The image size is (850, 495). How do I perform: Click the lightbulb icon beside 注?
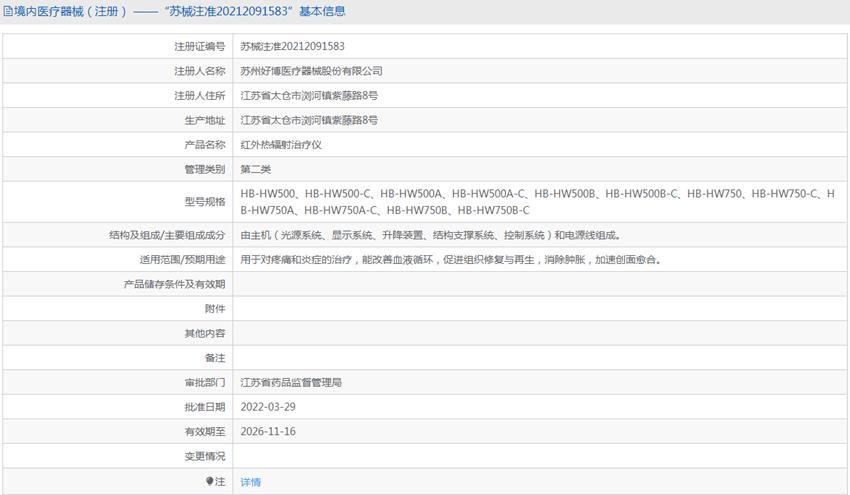[209, 481]
